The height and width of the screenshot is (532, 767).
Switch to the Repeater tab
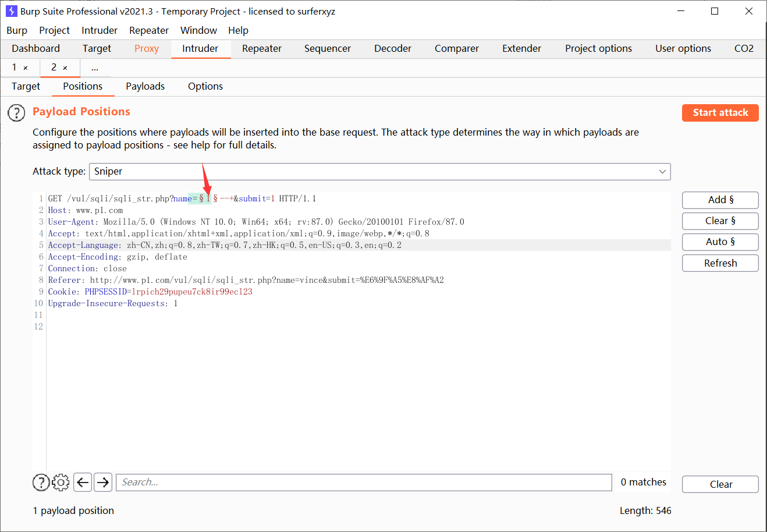(262, 48)
